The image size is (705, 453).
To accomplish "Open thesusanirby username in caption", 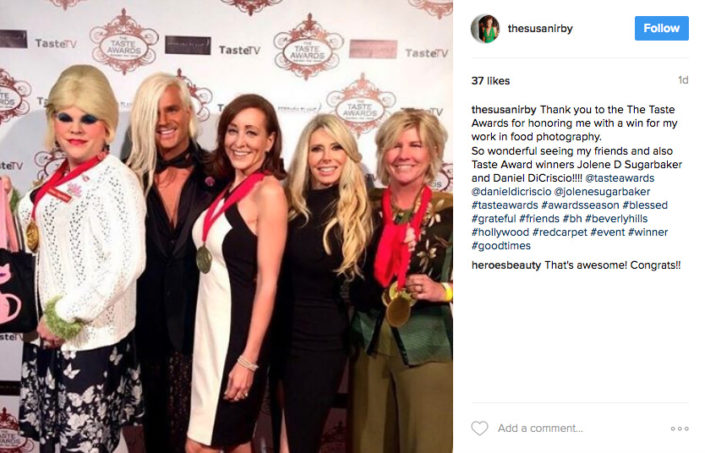I will click(x=504, y=110).
